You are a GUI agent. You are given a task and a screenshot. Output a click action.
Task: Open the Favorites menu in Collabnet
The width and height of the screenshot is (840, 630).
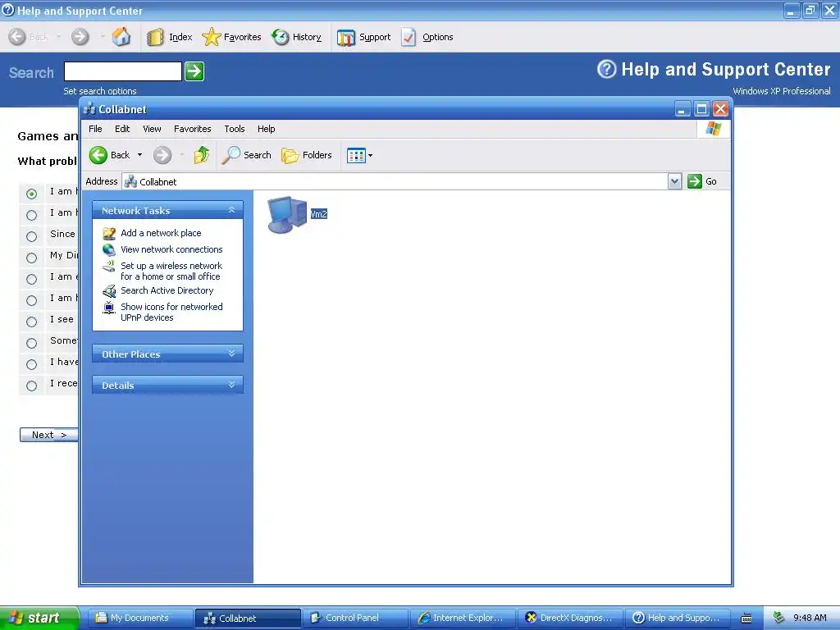192,129
